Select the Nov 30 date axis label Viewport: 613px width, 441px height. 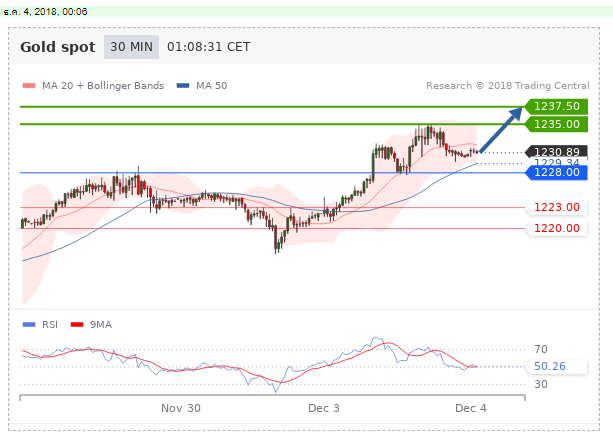181,408
